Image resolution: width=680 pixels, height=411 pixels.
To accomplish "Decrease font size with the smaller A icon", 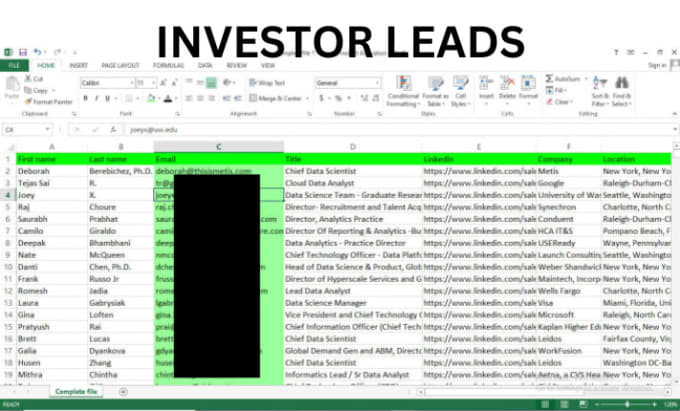I will (x=174, y=83).
